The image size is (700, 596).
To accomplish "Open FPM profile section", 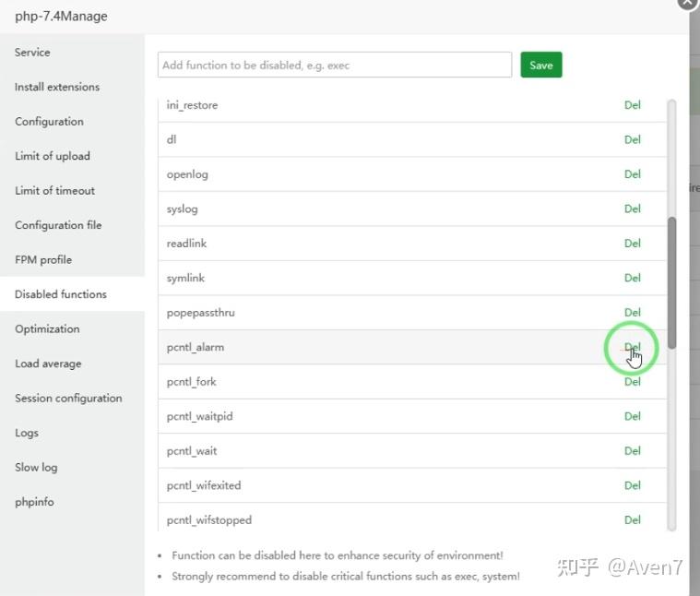I will coord(43,260).
